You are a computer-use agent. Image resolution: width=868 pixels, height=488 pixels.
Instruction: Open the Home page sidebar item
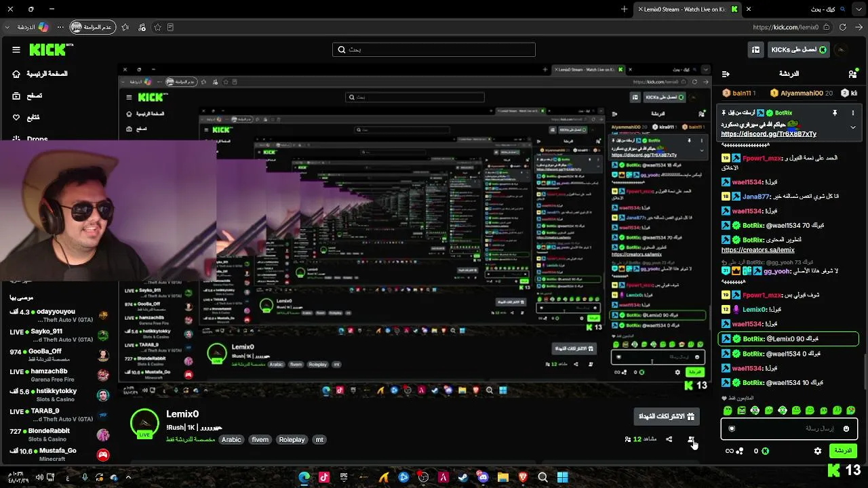click(x=40, y=74)
